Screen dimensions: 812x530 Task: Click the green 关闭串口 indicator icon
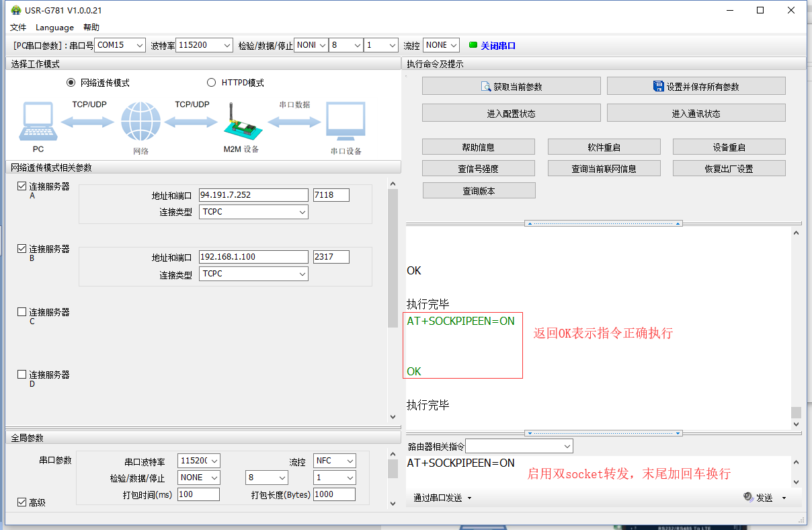coord(473,45)
